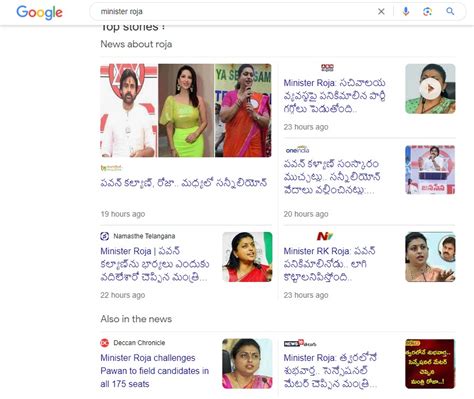474x399 pixels.
Task: Play the video thumbnail in the sachivalaya story
Action: click(430, 89)
